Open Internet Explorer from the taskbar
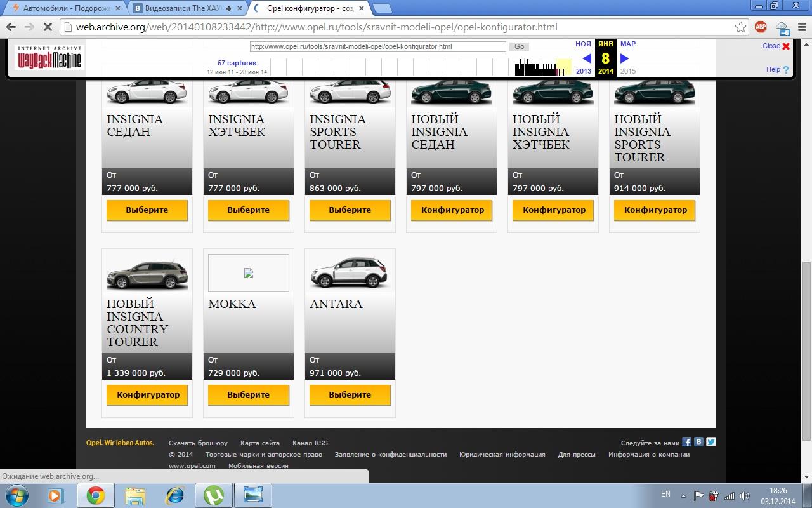Screen dimensions: 812x508 click(x=174, y=495)
